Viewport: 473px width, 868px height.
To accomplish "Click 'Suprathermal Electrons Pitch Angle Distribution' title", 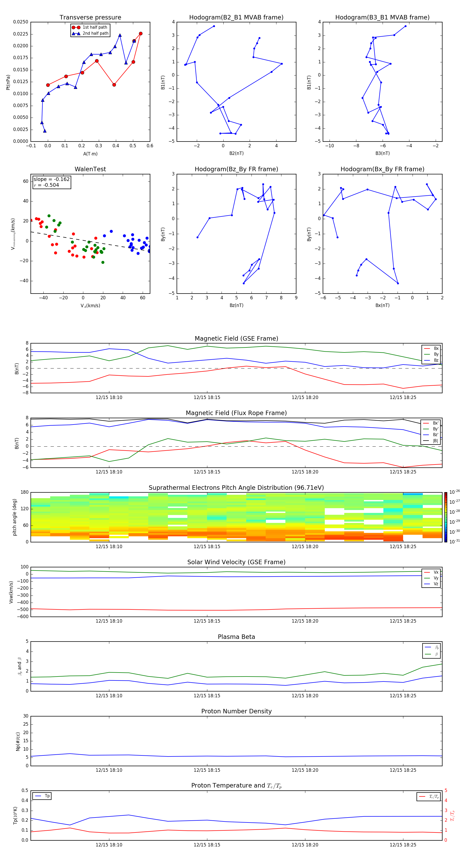I will coord(236,488).
